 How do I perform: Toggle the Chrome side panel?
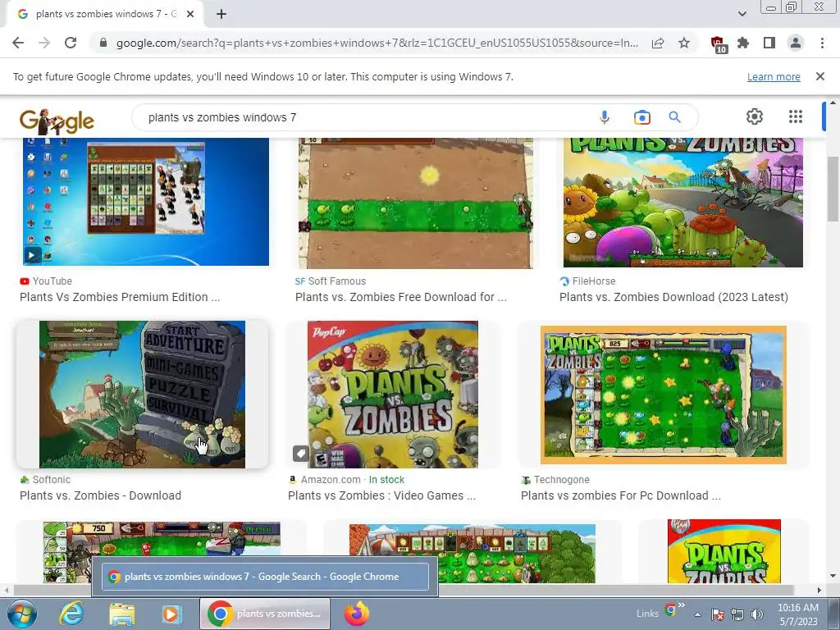(769, 43)
